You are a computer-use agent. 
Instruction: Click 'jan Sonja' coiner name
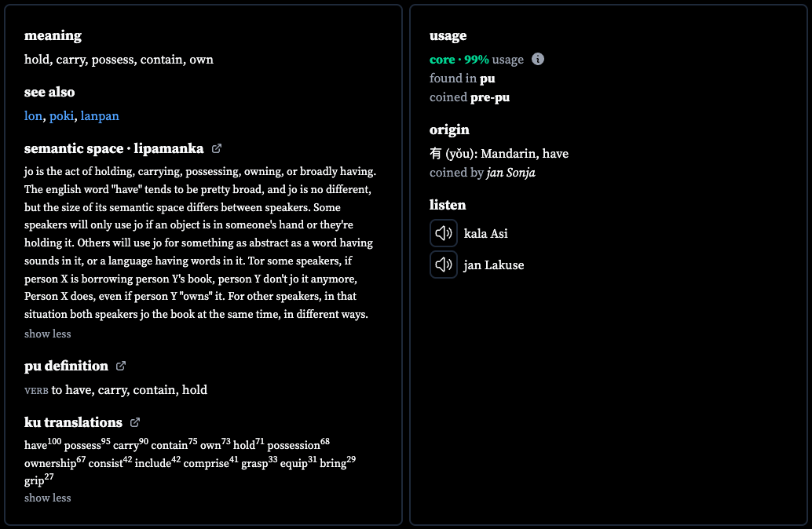pos(510,173)
